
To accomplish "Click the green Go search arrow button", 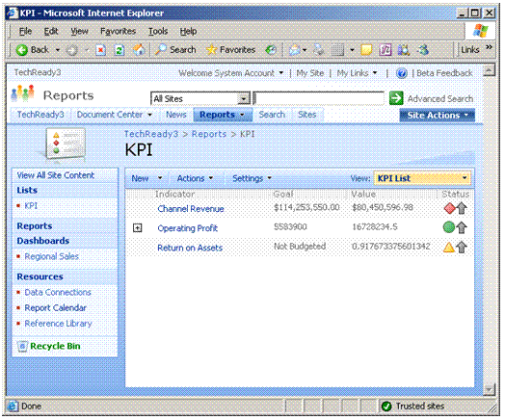I will point(396,98).
